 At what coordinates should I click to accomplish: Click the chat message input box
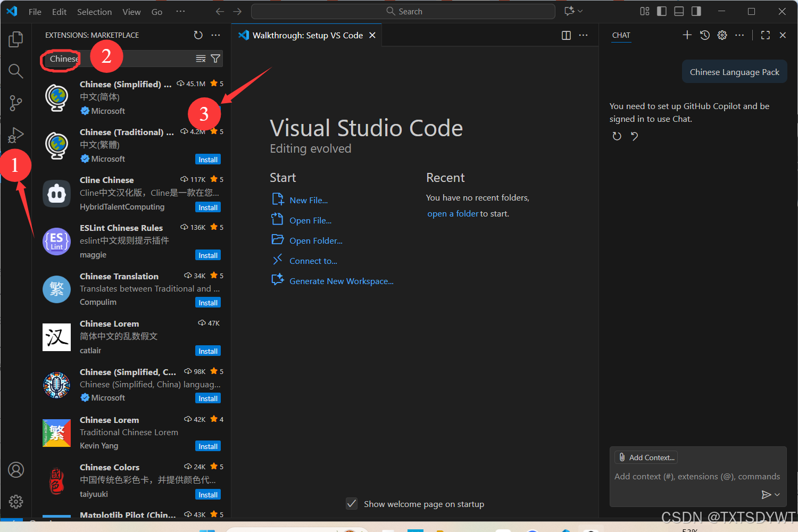[x=697, y=477]
